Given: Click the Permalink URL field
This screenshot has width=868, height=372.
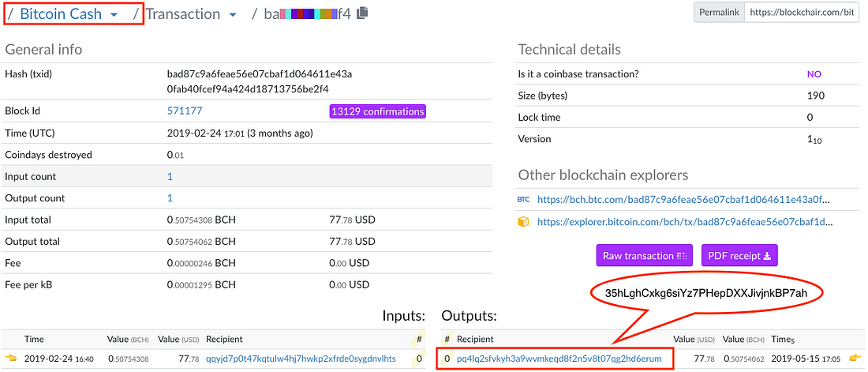Looking at the screenshot, I should (802, 12).
